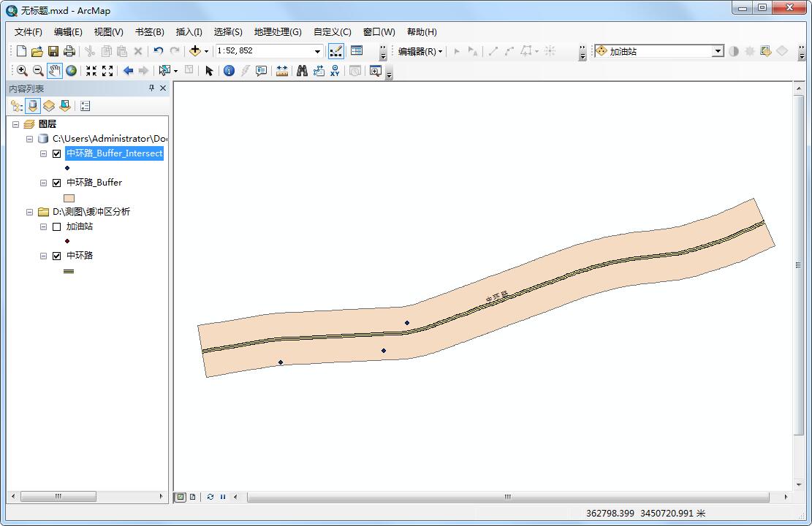Image resolution: width=812 pixels, height=526 pixels.
Task: Activate the Pan hand tool
Action: click(x=54, y=70)
